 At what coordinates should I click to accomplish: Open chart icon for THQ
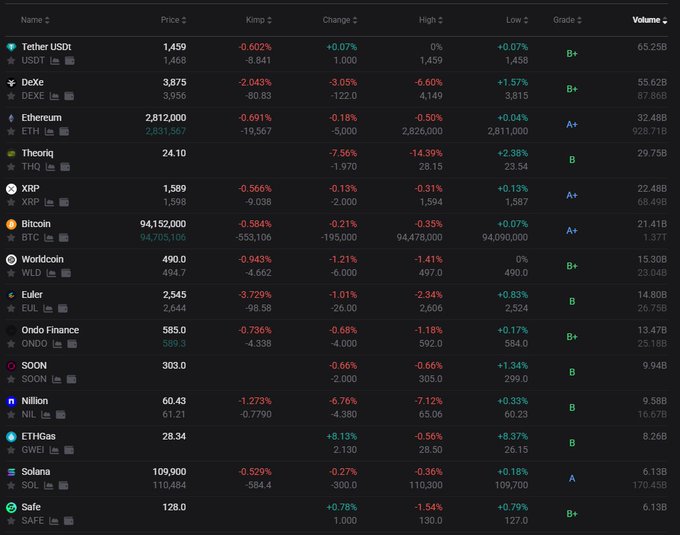(51, 167)
